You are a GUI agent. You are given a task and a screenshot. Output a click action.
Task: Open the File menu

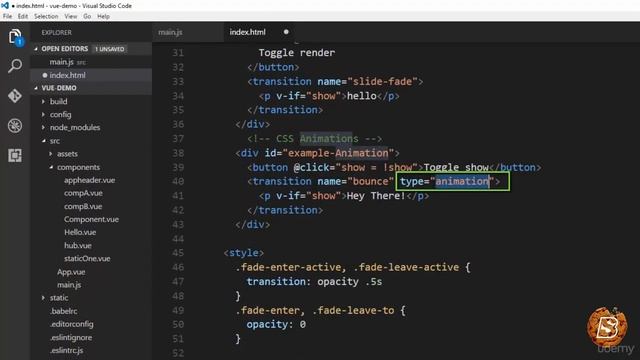7,16
